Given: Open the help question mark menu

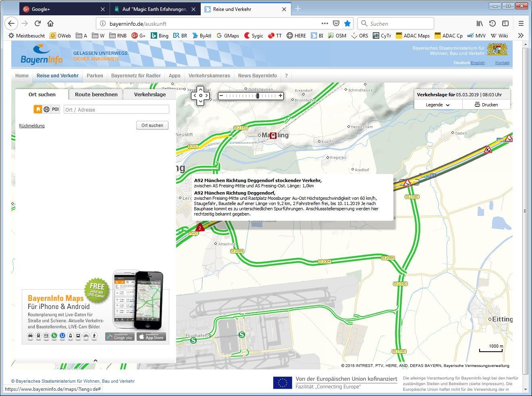Looking at the screenshot, I should tap(287, 76).
